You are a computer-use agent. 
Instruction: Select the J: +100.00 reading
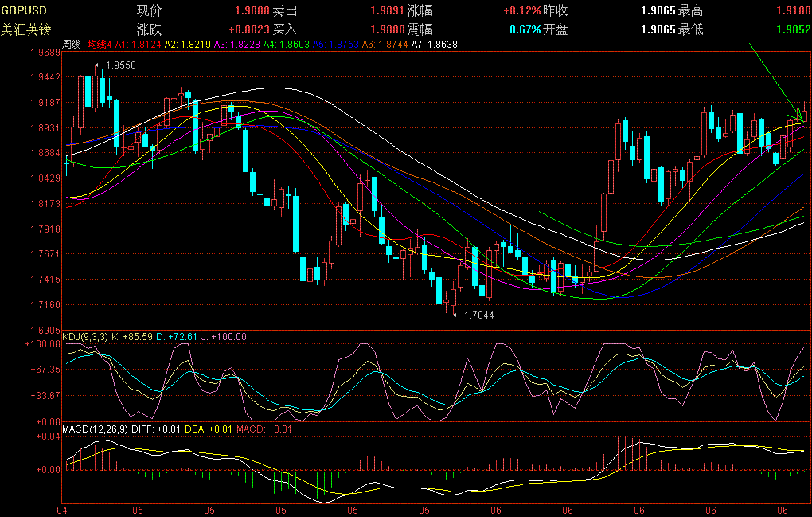(x=224, y=337)
